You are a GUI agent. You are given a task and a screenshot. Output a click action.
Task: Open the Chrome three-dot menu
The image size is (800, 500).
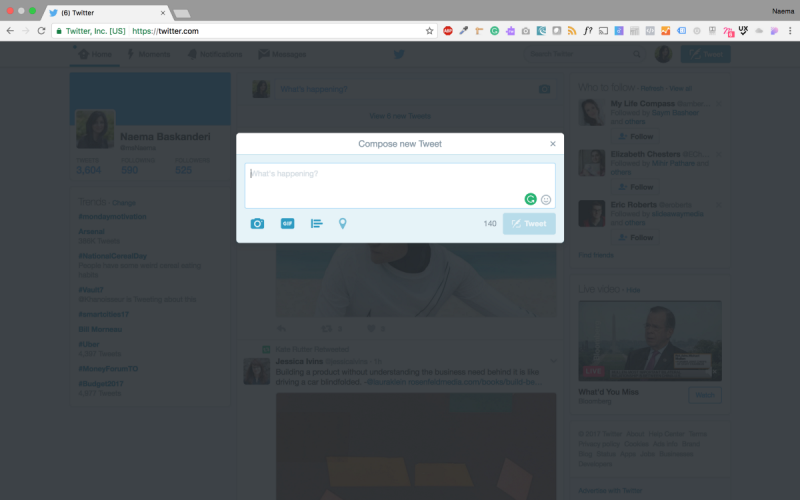tap(790, 31)
